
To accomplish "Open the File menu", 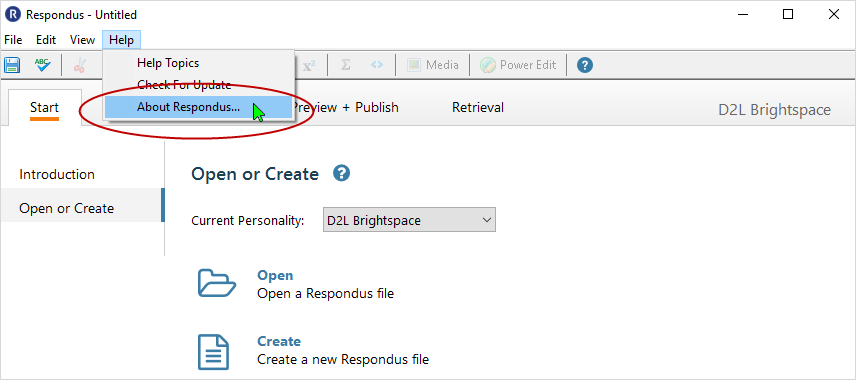I will click(13, 40).
